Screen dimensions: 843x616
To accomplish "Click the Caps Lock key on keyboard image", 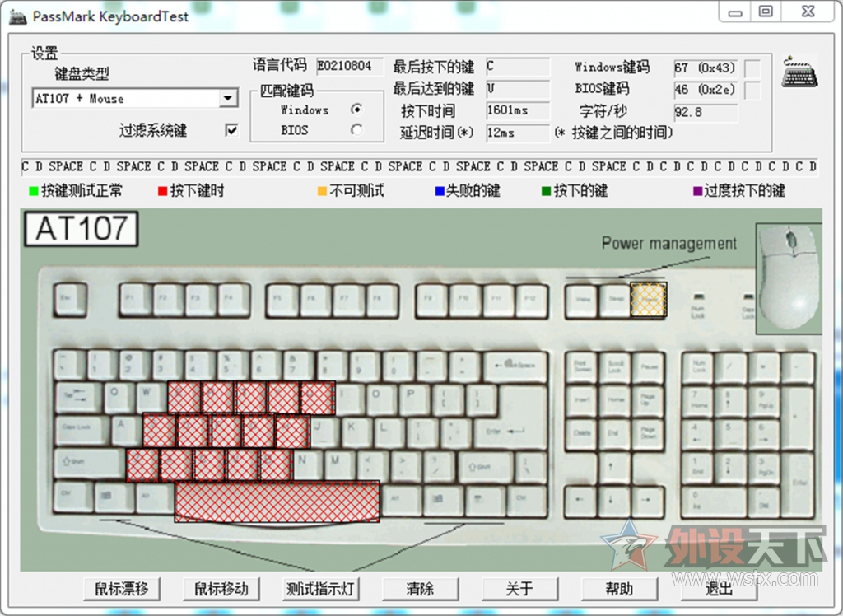I will pyautogui.click(x=82, y=431).
